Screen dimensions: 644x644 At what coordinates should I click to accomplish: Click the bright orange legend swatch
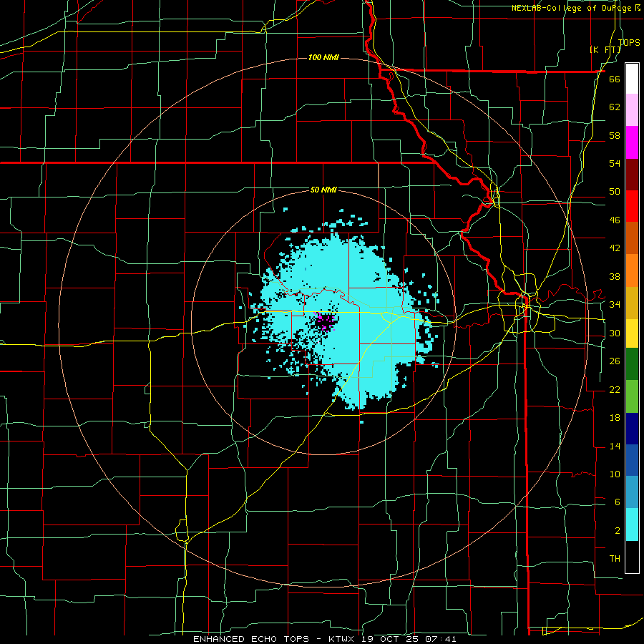pyautogui.click(x=632, y=270)
